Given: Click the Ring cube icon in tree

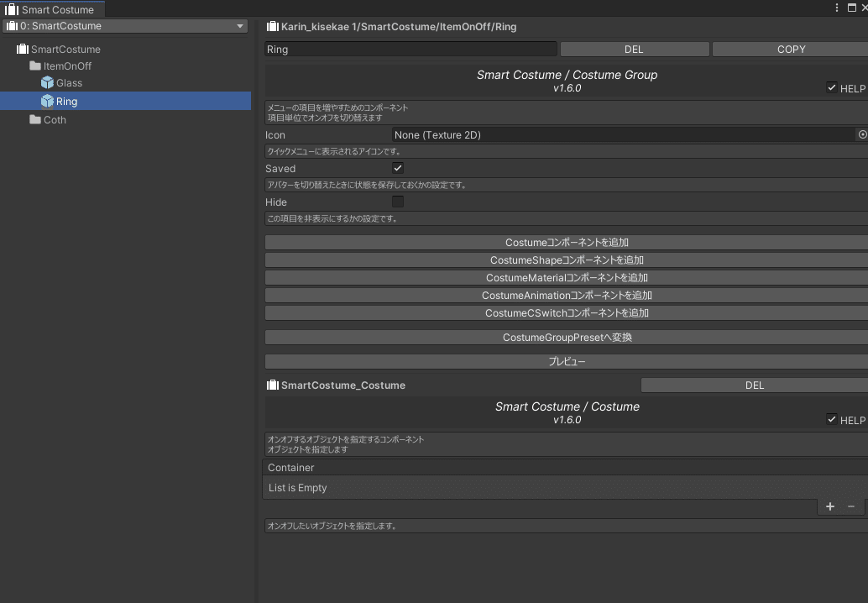Looking at the screenshot, I should pos(47,102).
